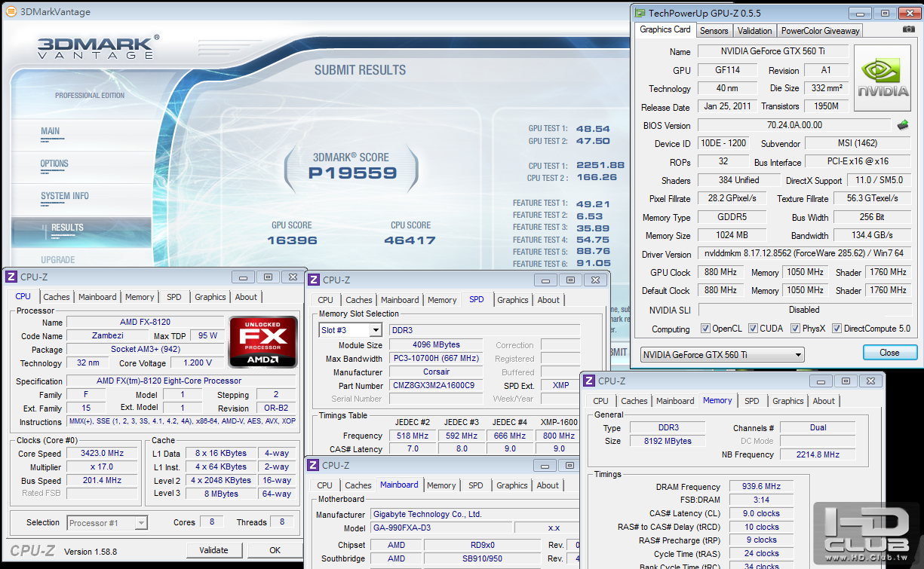Screen dimensions: 924x569
Task: Click the CPU score value 46417
Action: [410, 240]
